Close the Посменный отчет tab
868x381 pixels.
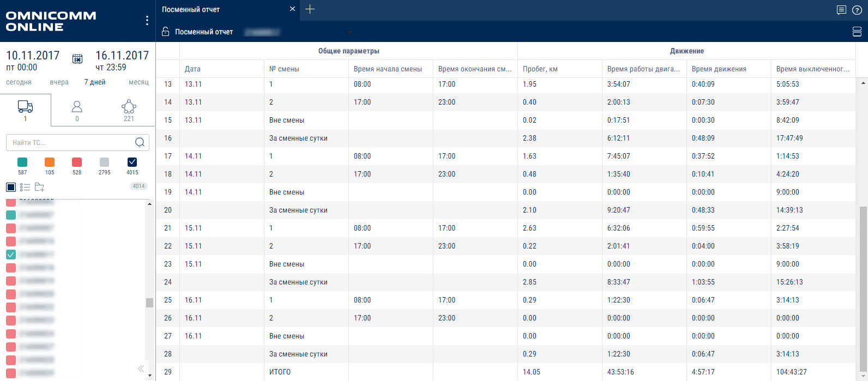pos(292,9)
